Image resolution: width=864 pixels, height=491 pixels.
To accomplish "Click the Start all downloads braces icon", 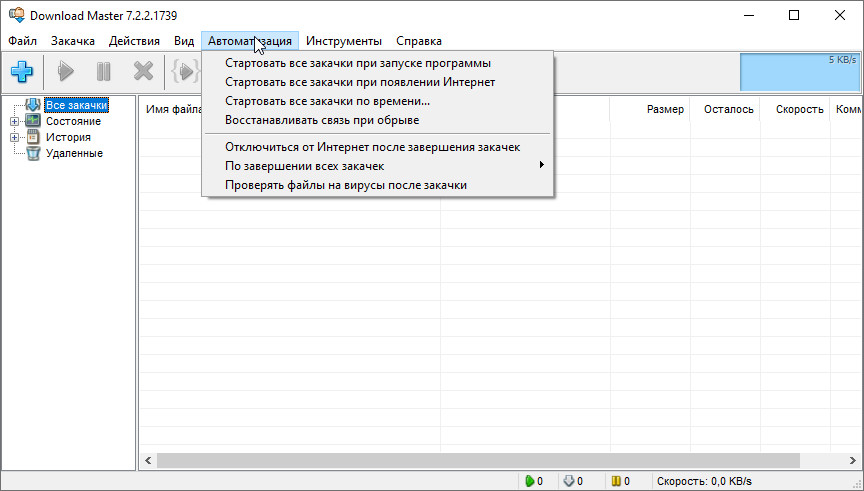I will pyautogui.click(x=186, y=71).
